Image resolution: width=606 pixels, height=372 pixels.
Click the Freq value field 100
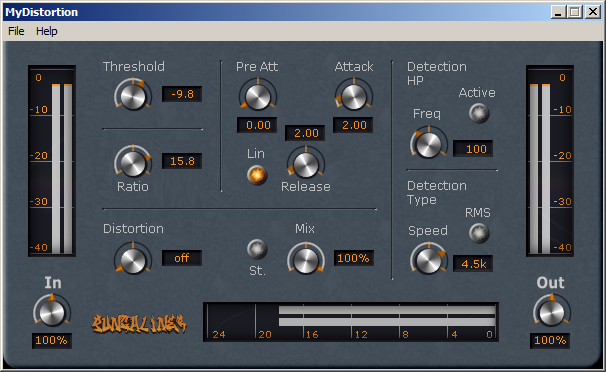pyautogui.click(x=473, y=148)
